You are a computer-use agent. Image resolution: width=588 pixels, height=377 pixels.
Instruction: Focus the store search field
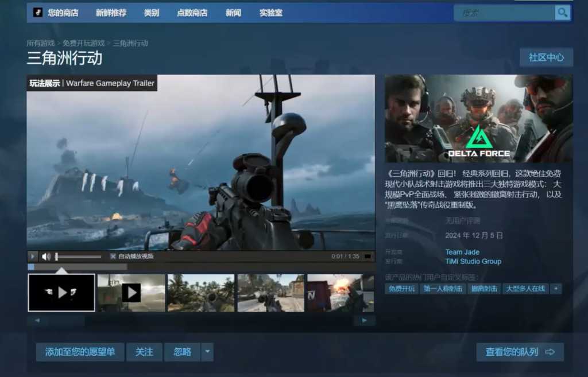504,13
